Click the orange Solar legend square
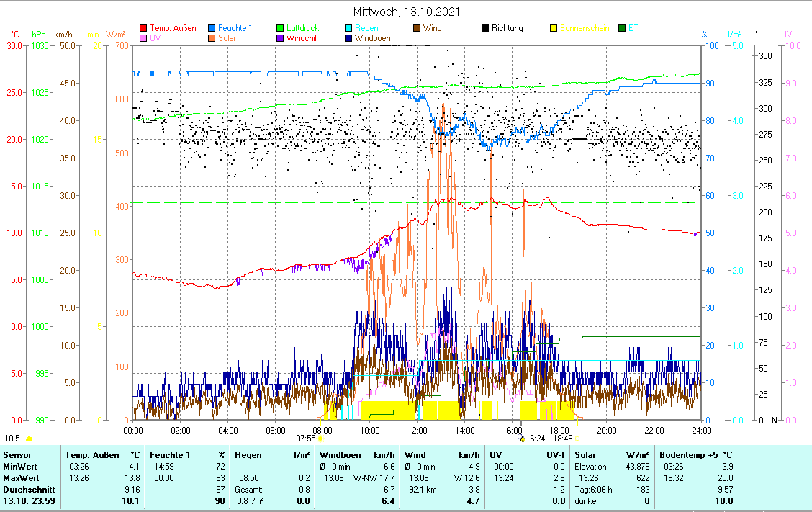The image size is (812, 512). click(x=212, y=38)
